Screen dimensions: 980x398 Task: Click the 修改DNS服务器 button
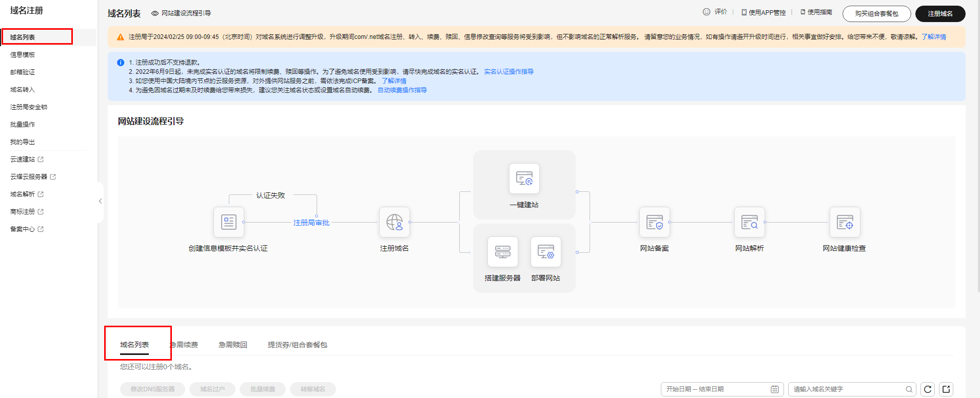coord(153,389)
